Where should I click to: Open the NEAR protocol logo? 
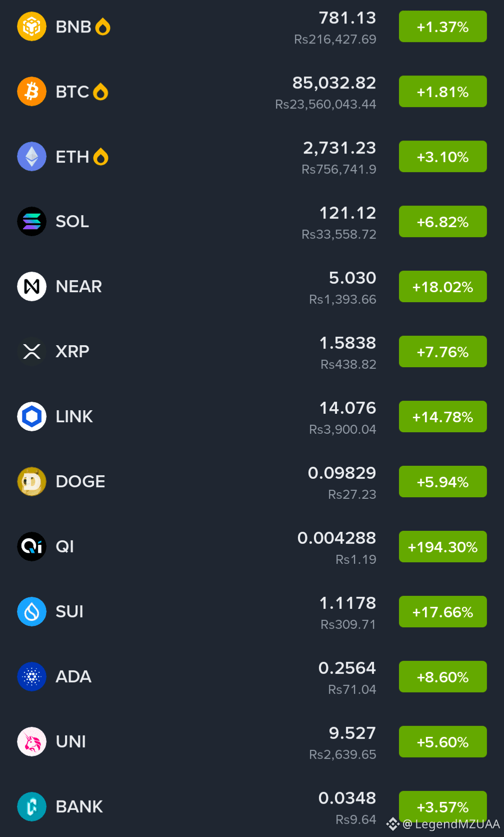31,287
